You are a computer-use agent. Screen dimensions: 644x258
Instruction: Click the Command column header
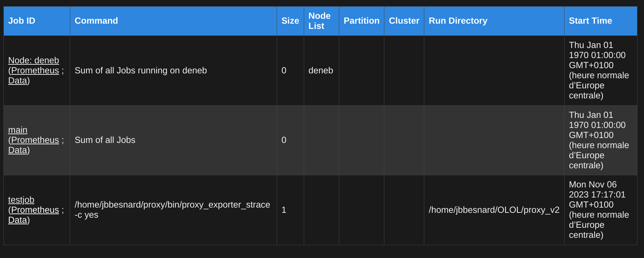pyautogui.click(x=96, y=21)
